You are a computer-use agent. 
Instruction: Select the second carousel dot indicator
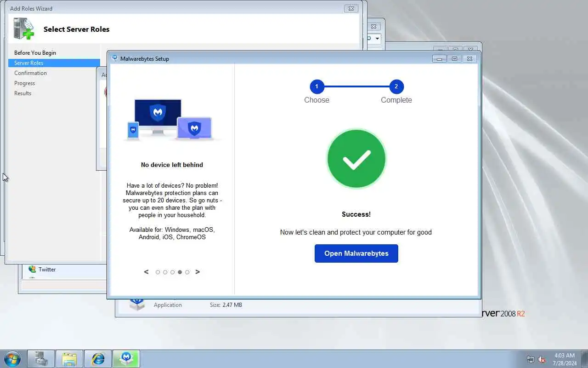tap(165, 272)
